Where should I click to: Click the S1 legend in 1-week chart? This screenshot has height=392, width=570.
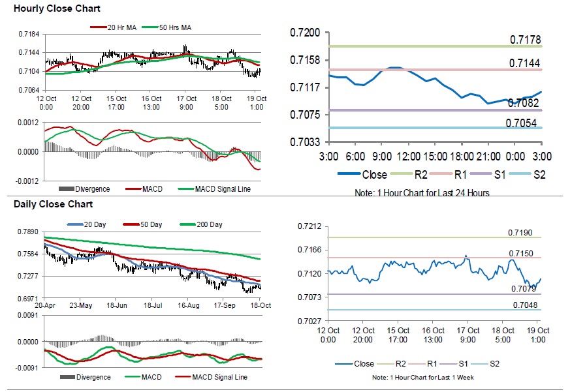tap(454, 364)
